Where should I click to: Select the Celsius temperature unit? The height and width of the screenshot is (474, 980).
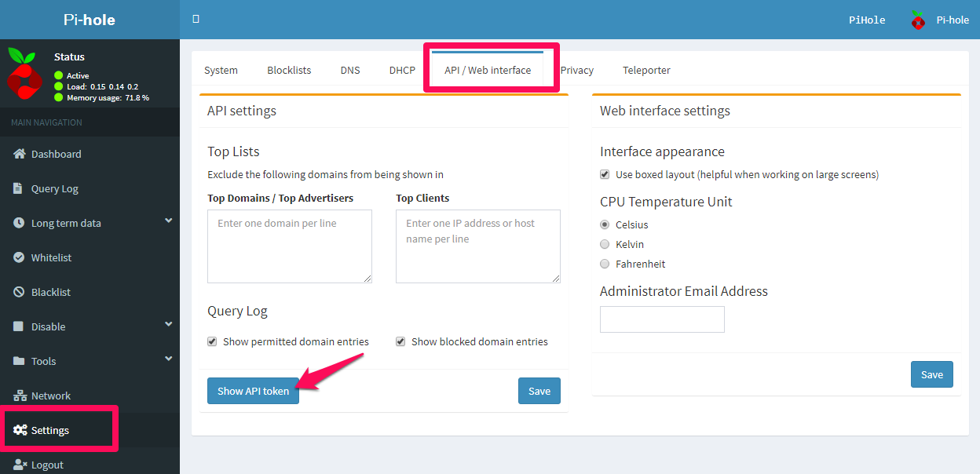coord(605,224)
